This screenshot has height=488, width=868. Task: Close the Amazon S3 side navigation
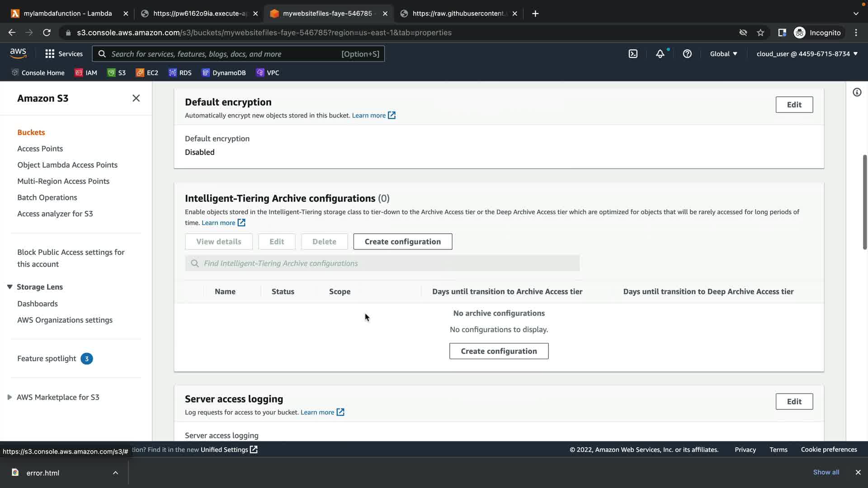click(136, 98)
